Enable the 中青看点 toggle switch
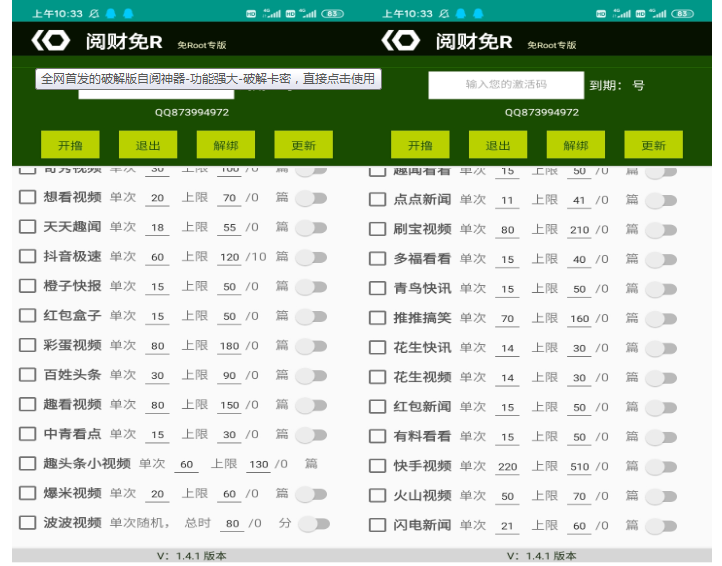 pyautogui.click(x=311, y=435)
